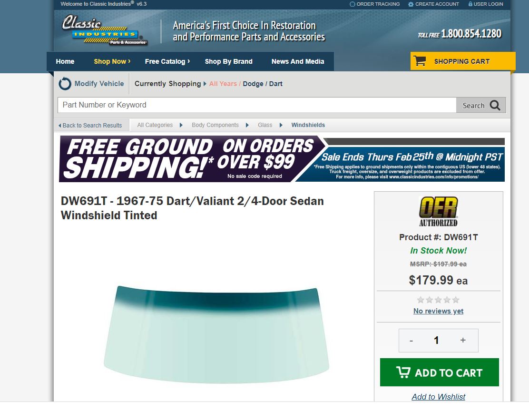Open the Shop By Brand menu
Viewport: 529px width, 420px height.
(x=228, y=61)
